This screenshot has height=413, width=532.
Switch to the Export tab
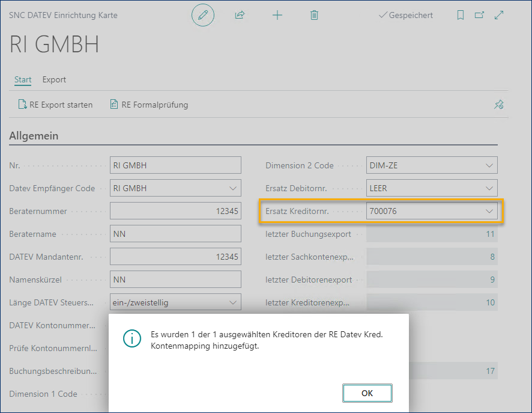click(53, 79)
